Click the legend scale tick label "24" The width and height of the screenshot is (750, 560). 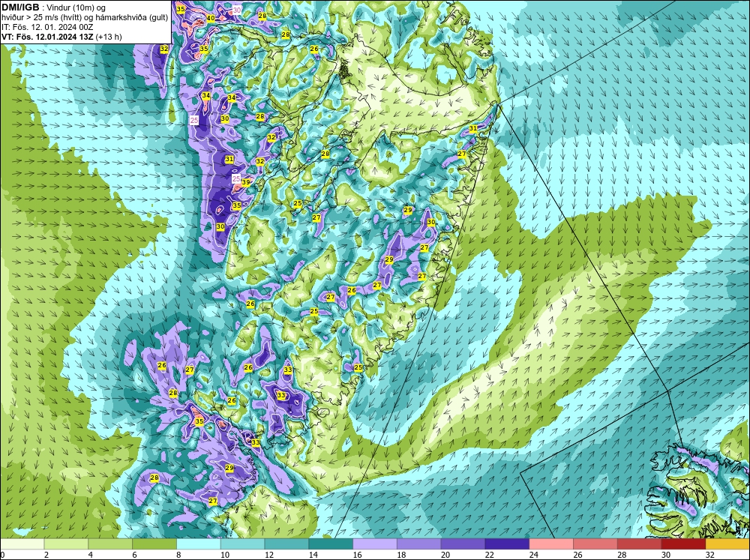pyautogui.click(x=534, y=555)
